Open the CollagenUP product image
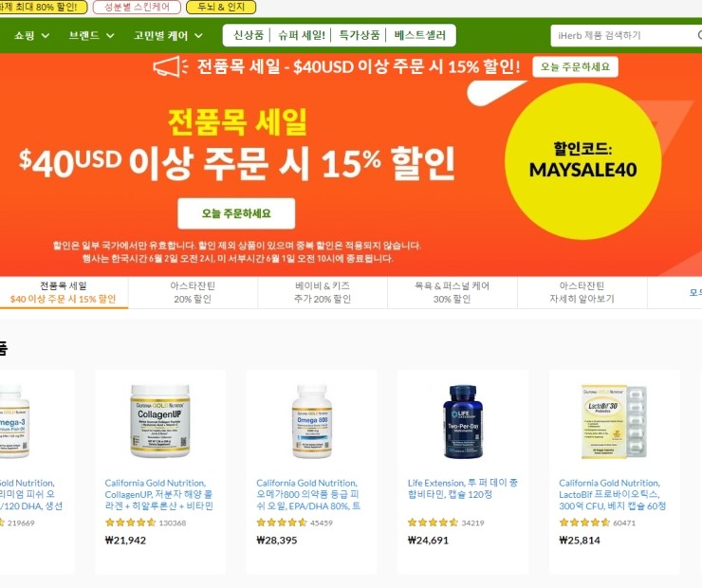Viewport: 702px width, 588px height. tap(160, 421)
